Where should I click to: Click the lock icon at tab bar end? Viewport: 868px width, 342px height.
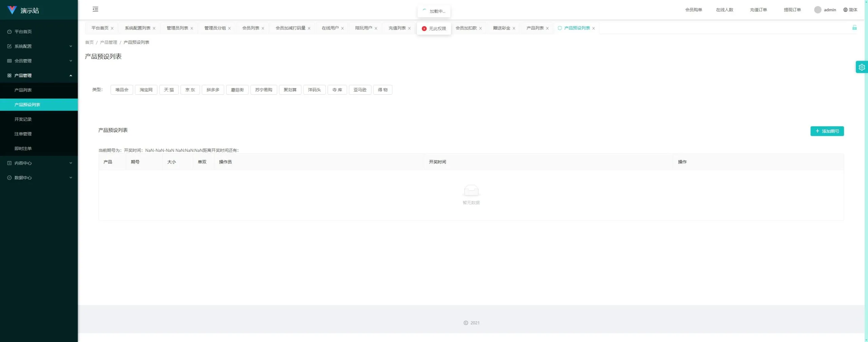click(854, 27)
